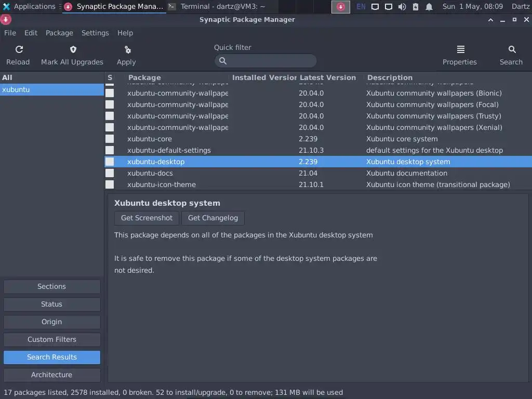Click the magnifier icon in the Quick filter box
Screen dimensions: 532x399
[x=223, y=61]
